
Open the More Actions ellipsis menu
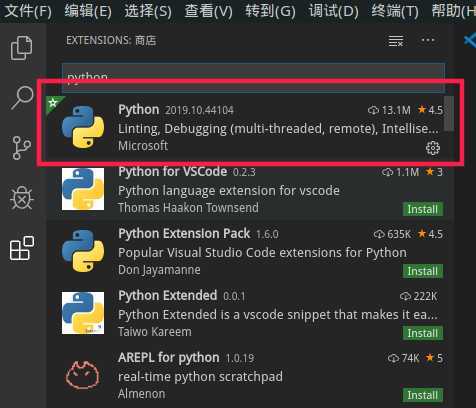(428, 40)
